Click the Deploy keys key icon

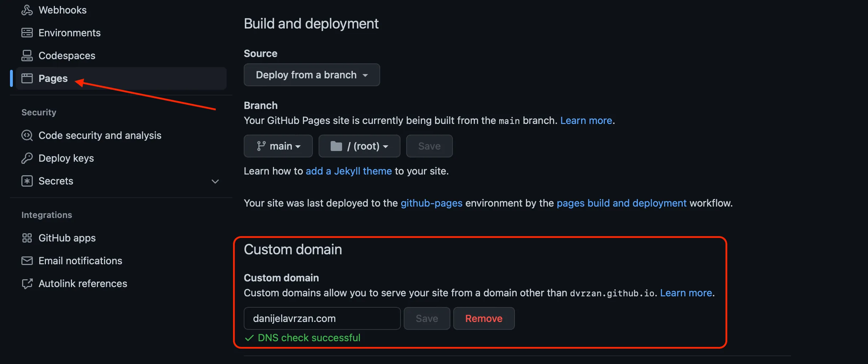pyautogui.click(x=27, y=158)
